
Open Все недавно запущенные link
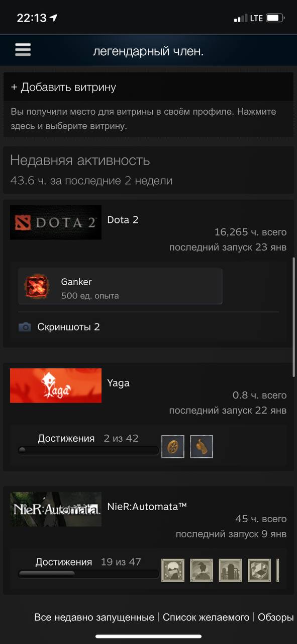click(94, 617)
